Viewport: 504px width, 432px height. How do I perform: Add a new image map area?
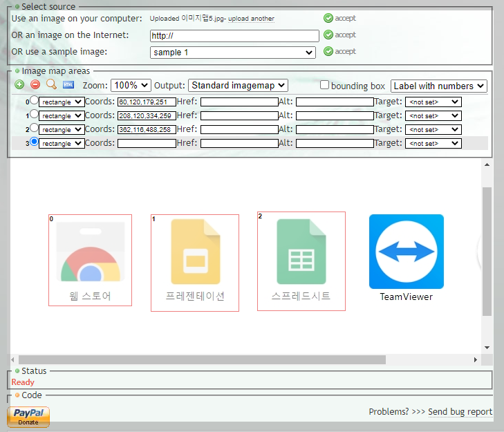19,84
